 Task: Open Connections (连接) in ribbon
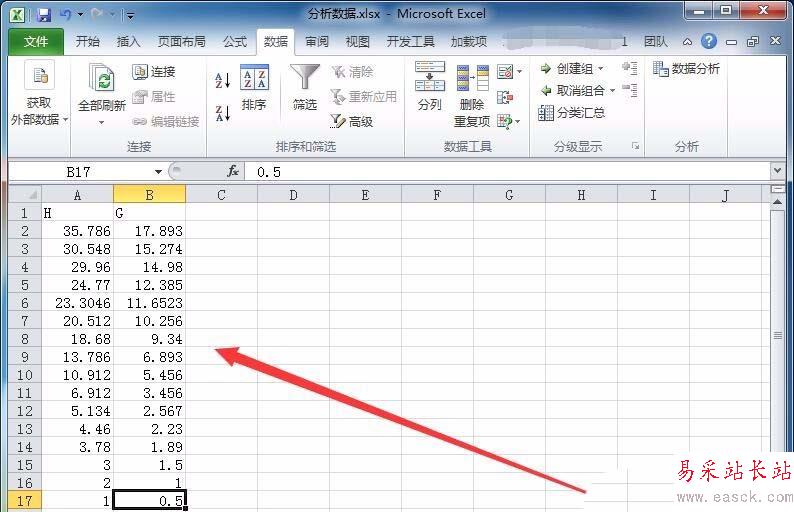(x=153, y=72)
